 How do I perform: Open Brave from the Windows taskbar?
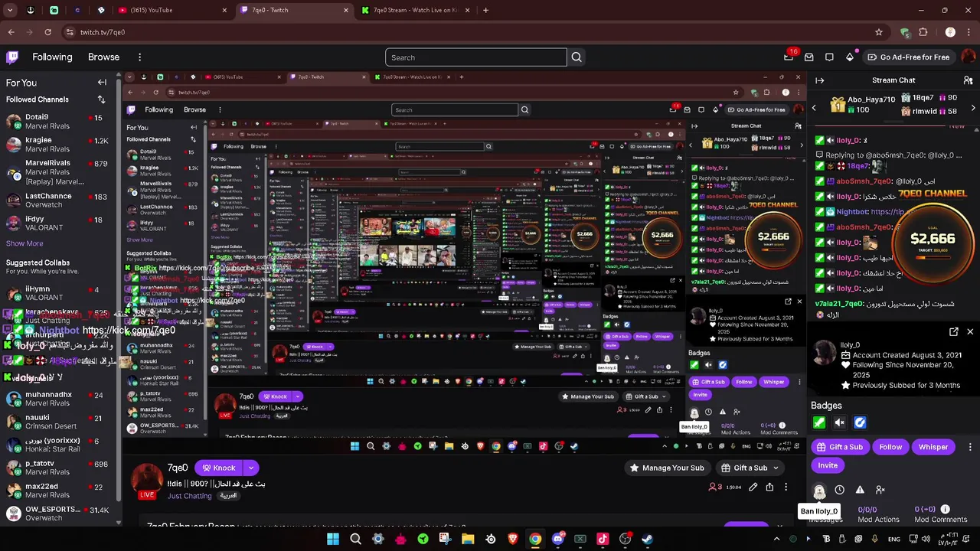[513, 539]
